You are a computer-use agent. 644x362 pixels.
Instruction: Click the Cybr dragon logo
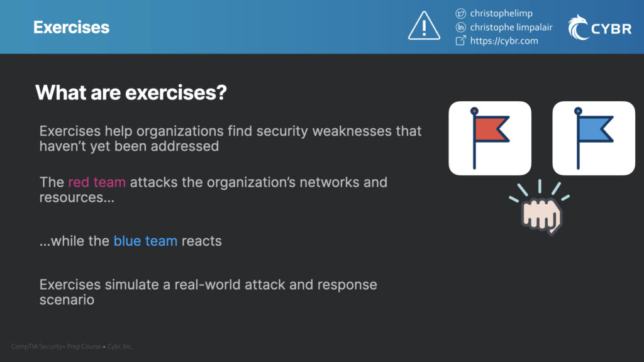coord(578,28)
